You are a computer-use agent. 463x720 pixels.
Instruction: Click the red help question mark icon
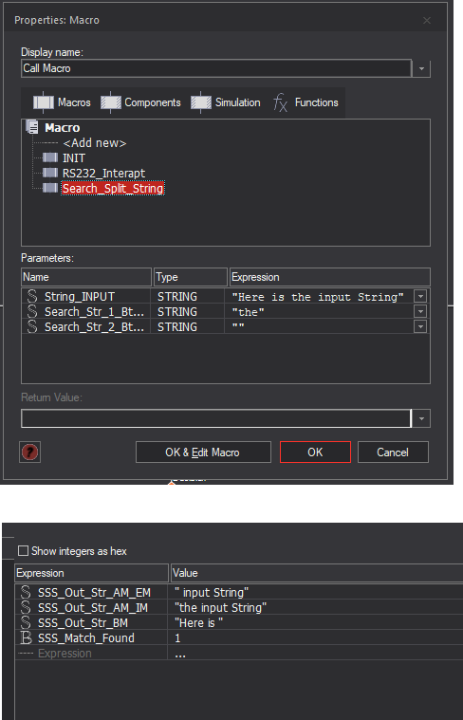point(30,452)
